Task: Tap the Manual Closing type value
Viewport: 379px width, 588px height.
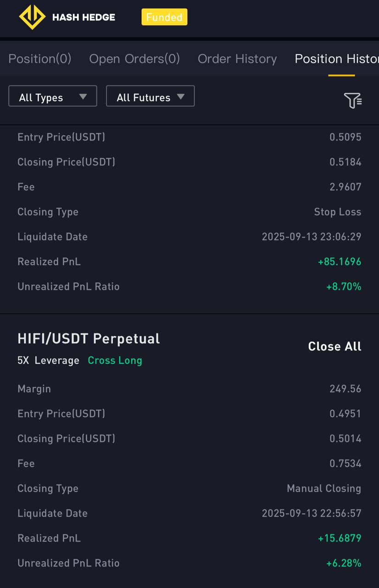Action: pos(324,488)
